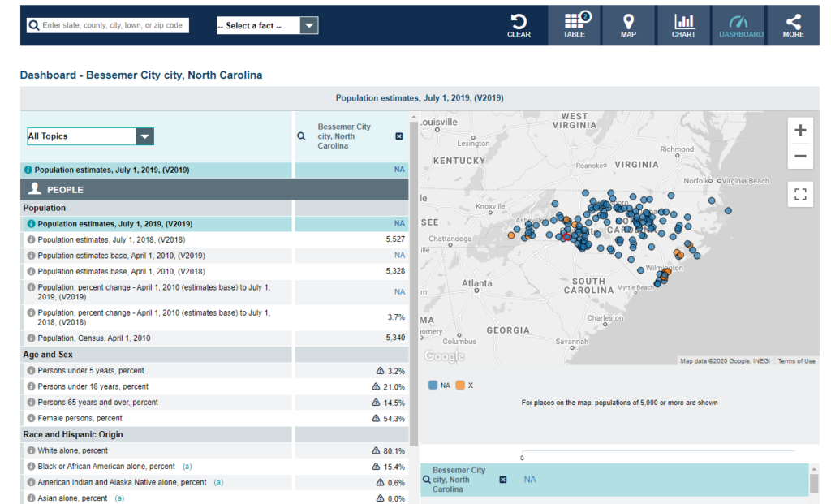The height and width of the screenshot is (504, 831).
Task: Click warning triangle next to 80.1% value
Action: point(376,450)
